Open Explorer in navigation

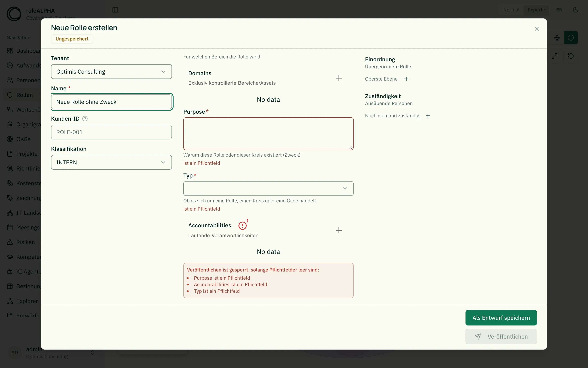coord(22,301)
